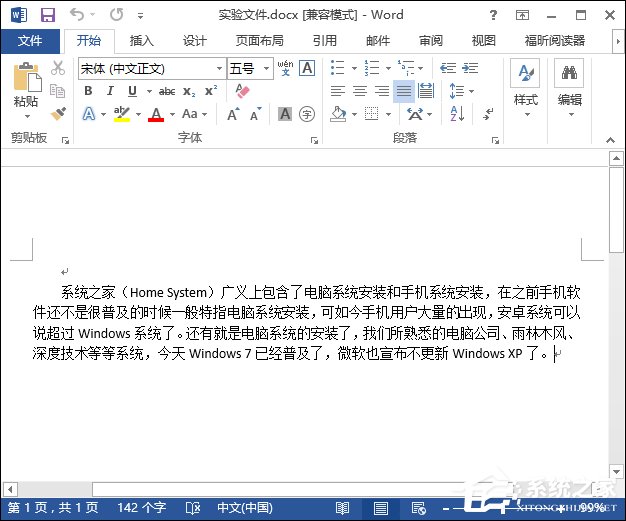Toggle Bold formatting
Viewport: 626px width, 521px height.
(88, 91)
